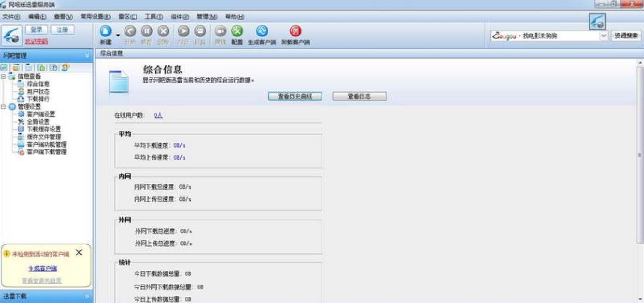Close the 未检测到活动的客户端 notification
This screenshot has width=644, height=303.
click(79, 253)
